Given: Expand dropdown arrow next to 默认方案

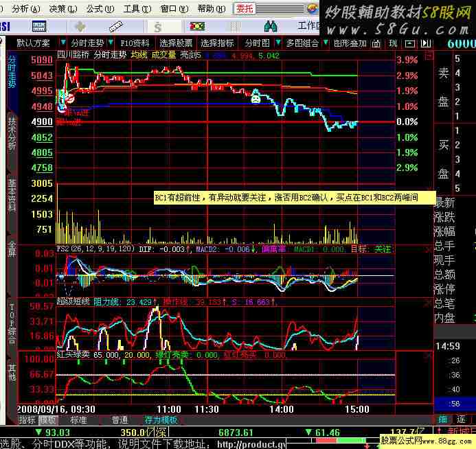Looking at the screenshot, I should (x=63, y=43).
